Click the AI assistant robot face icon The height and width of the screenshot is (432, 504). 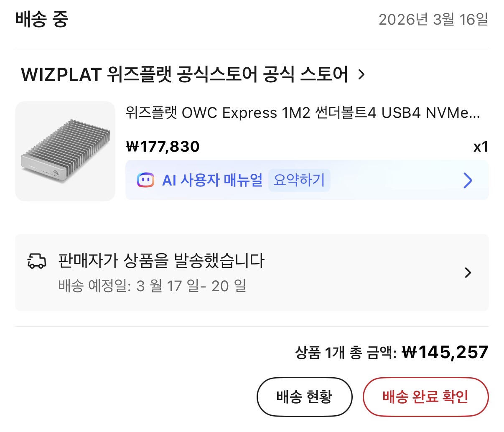(x=145, y=180)
